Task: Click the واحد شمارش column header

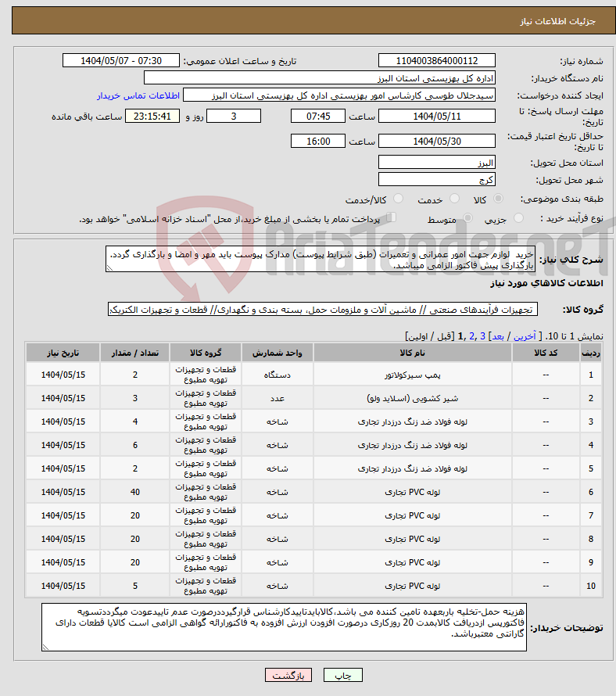Action: pyautogui.click(x=278, y=353)
